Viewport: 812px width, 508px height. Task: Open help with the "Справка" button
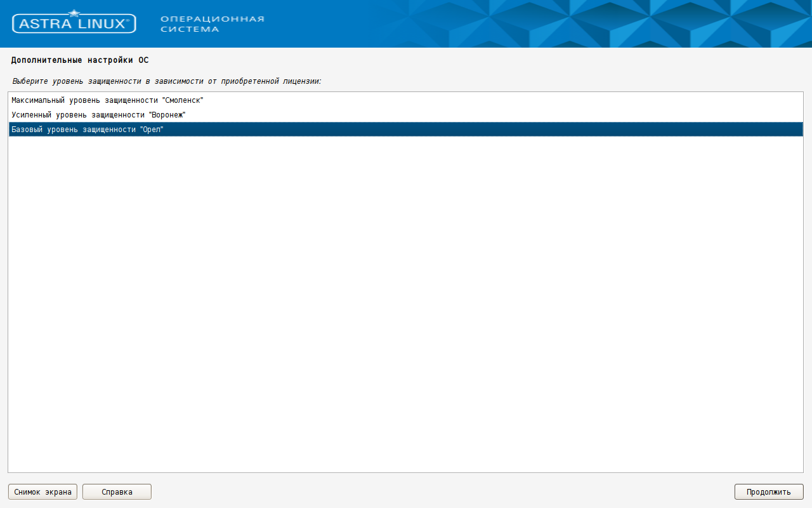click(x=117, y=491)
